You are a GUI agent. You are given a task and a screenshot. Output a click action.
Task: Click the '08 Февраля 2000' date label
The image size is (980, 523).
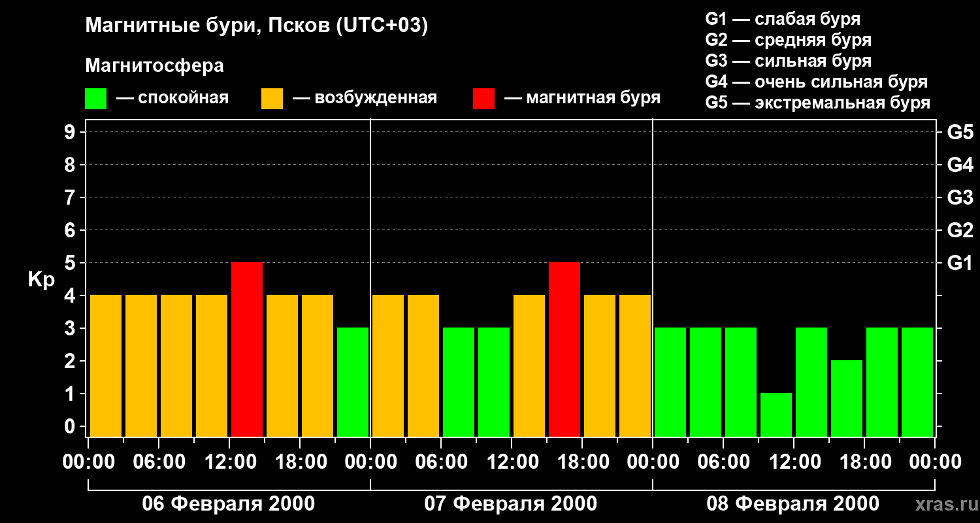click(x=793, y=504)
